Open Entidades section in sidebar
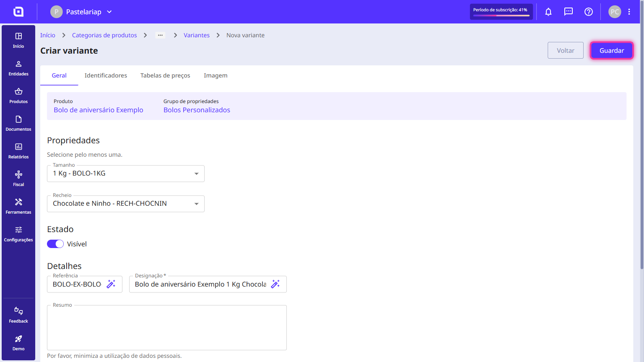 coord(18,68)
